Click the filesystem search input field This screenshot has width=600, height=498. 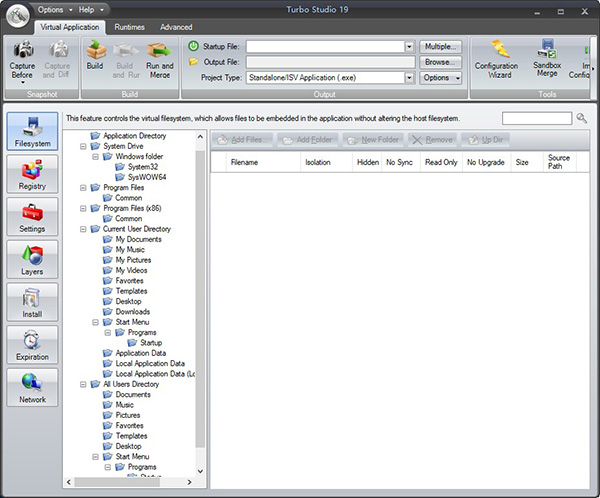[x=536, y=119]
